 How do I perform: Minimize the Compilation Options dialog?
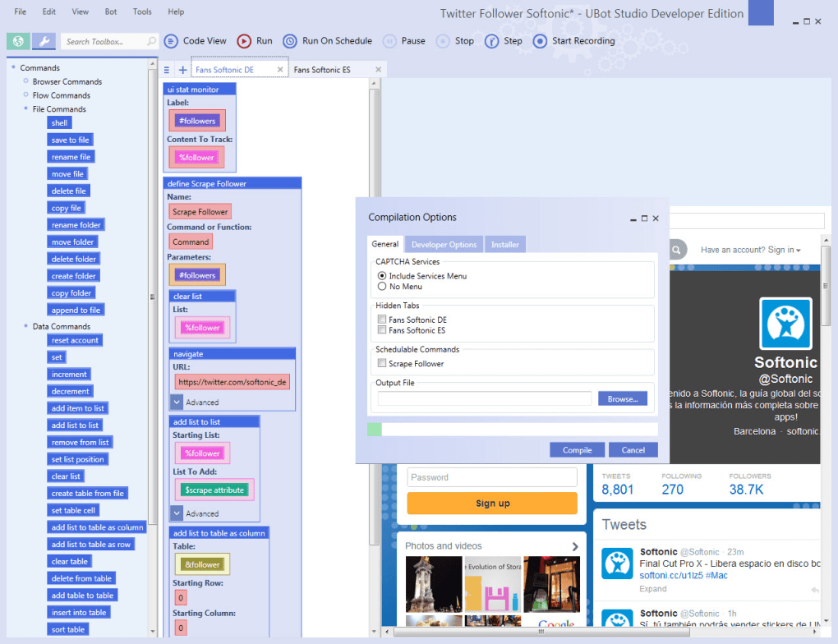(x=633, y=219)
